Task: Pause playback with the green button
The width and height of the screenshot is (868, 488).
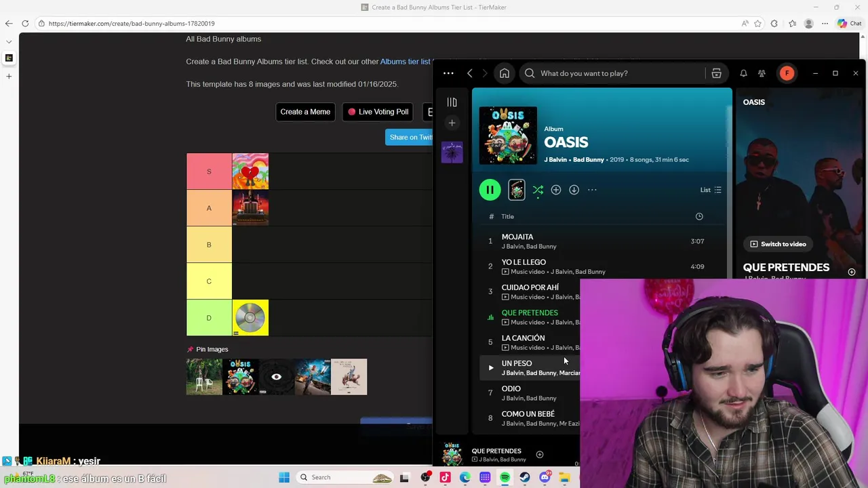Action: click(490, 190)
